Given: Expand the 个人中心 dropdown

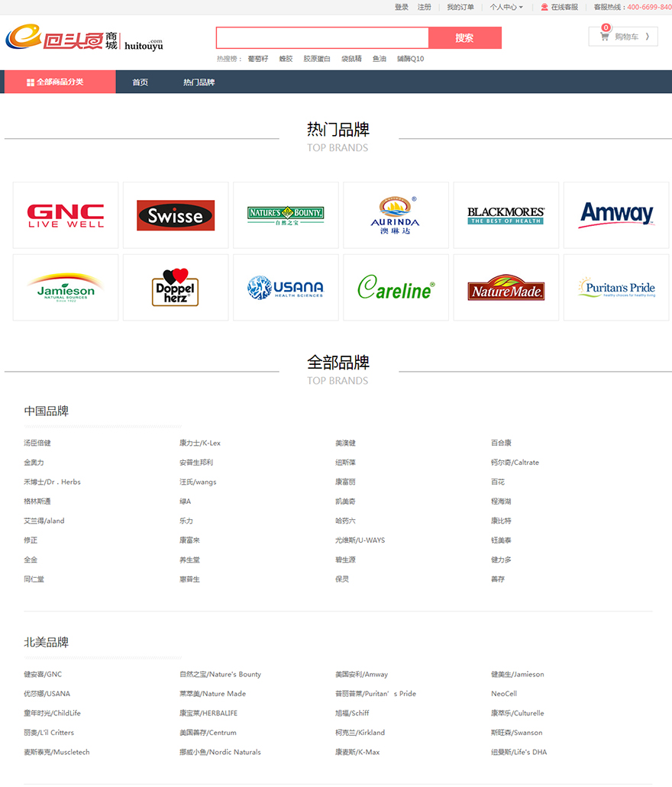Looking at the screenshot, I should (x=506, y=7).
